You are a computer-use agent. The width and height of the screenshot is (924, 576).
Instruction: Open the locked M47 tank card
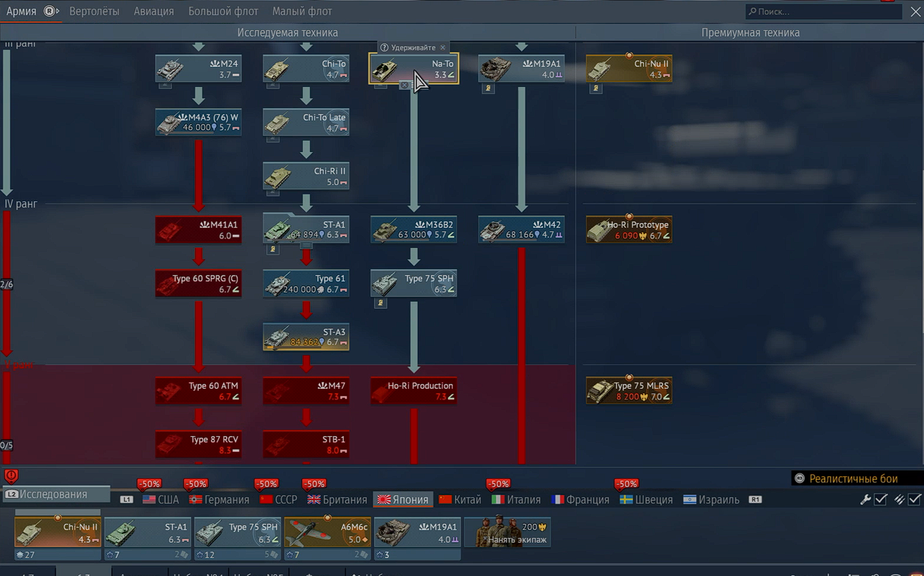pyautogui.click(x=306, y=391)
